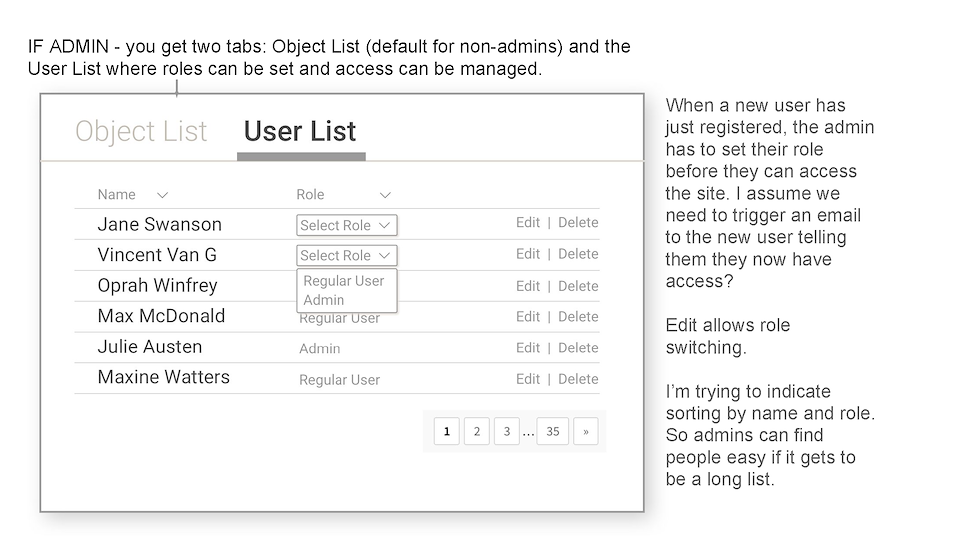The height and width of the screenshot is (540, 960).
Task: Click the Maxine Watters name entry
Action: 164,377
